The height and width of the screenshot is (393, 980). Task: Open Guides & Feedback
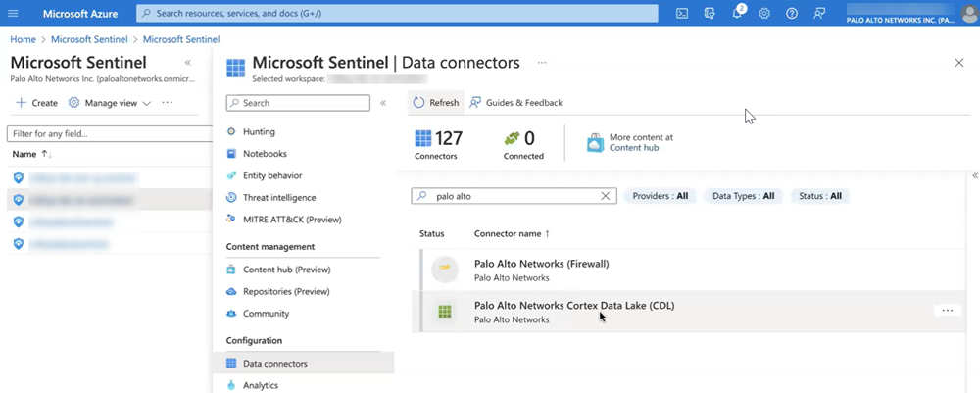(x=516, y=102)
